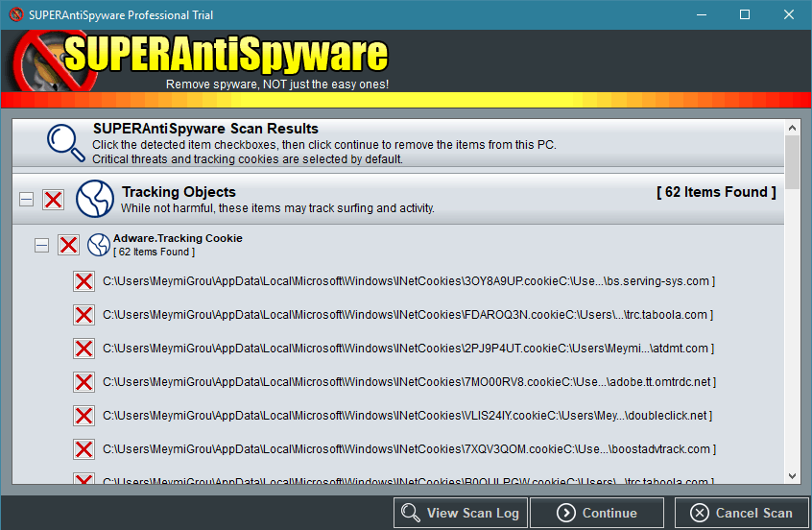Image resolution: width=812 pixels, height=530 pixels.
Task: Collapse the Adware.Tracking Cookie group
Action: pos(41,245)
